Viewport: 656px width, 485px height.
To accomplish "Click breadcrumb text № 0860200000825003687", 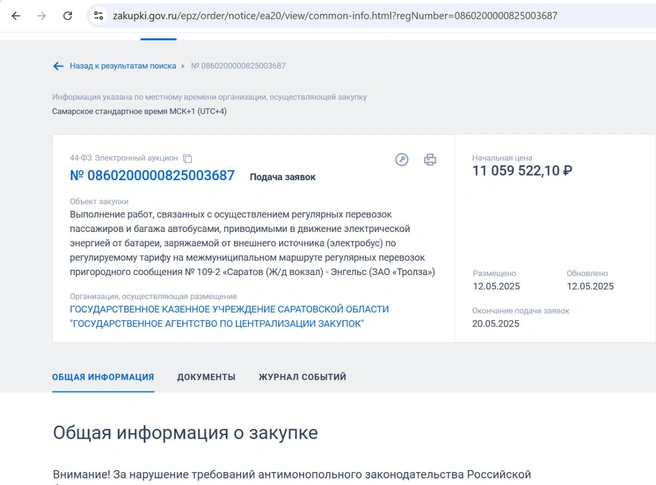I will (238, 66).
